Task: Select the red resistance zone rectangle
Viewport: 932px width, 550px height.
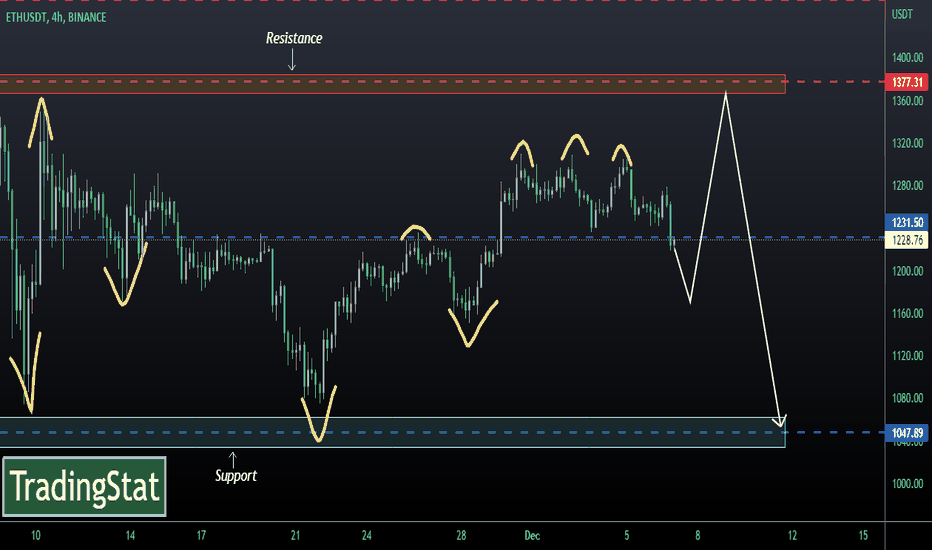Action: click(x=392, y=84)
